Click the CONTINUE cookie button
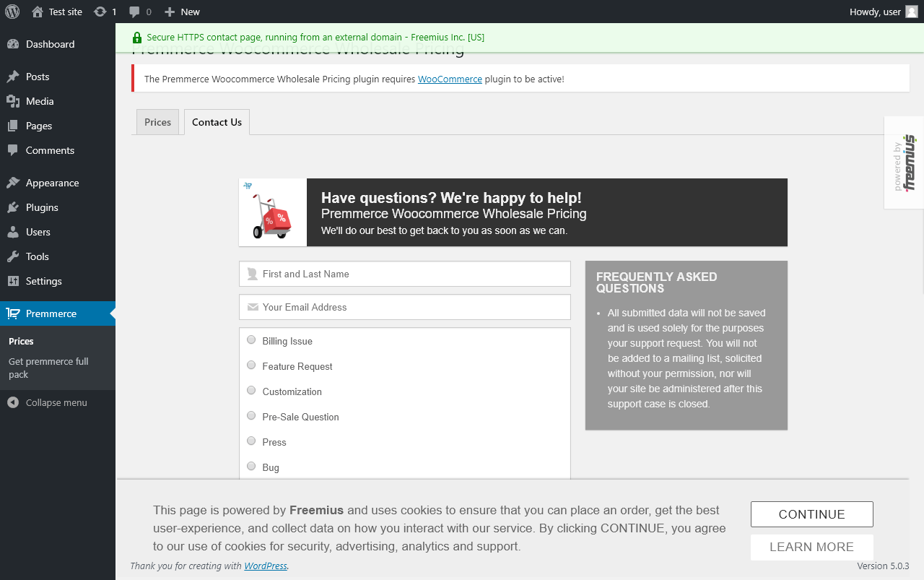Image resolution: width=924 pixels, height=580 pixels. tap(812, 514)
